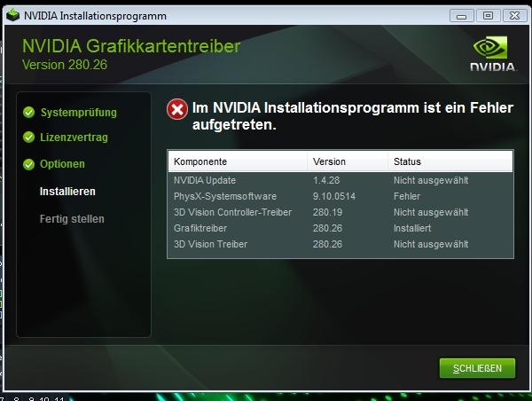Click the Status column header

(450, 161)
